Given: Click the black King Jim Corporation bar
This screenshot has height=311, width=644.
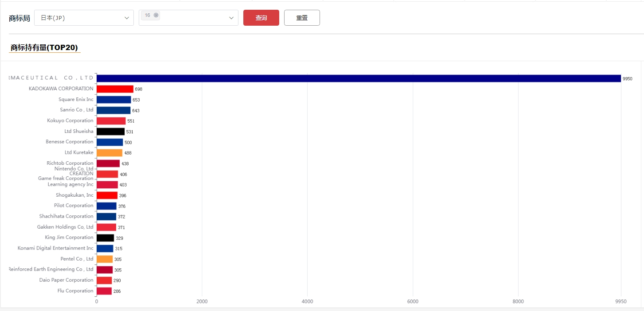Looking at the screenshot, I should (x=105, y=238).
